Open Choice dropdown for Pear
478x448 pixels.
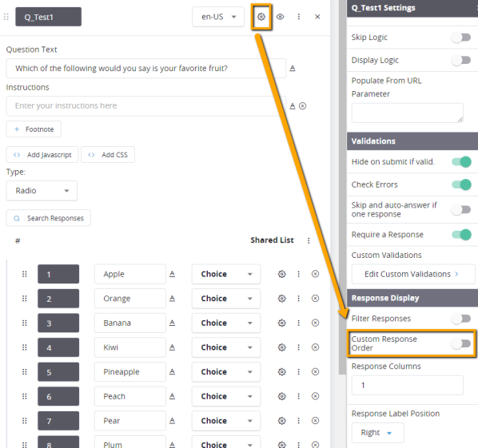(226, 421)
